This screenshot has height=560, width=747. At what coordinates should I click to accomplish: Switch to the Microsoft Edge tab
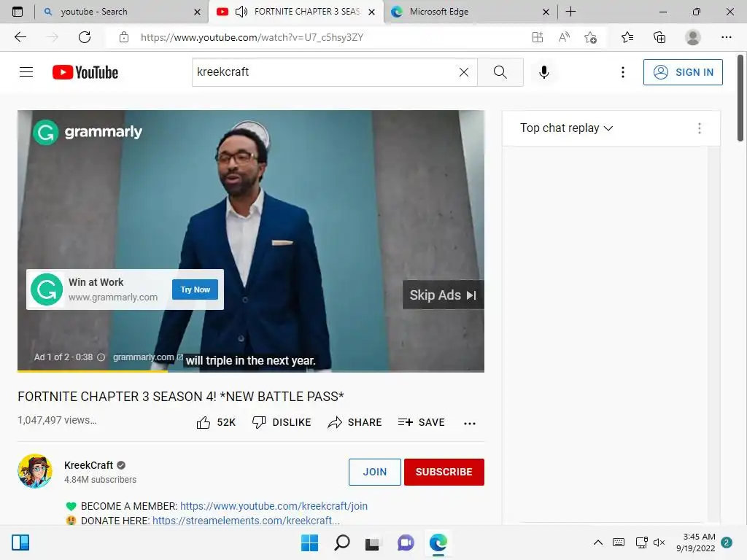coord(471,12)
